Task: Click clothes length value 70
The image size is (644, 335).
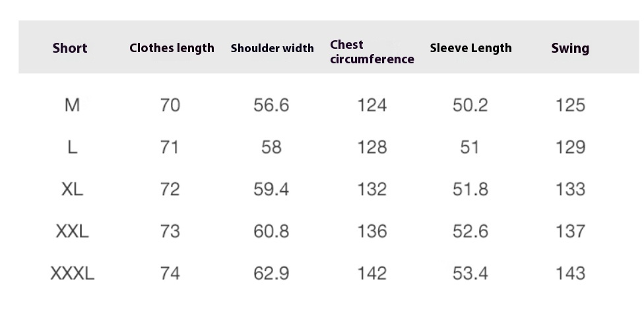Action: pos(170,105)
